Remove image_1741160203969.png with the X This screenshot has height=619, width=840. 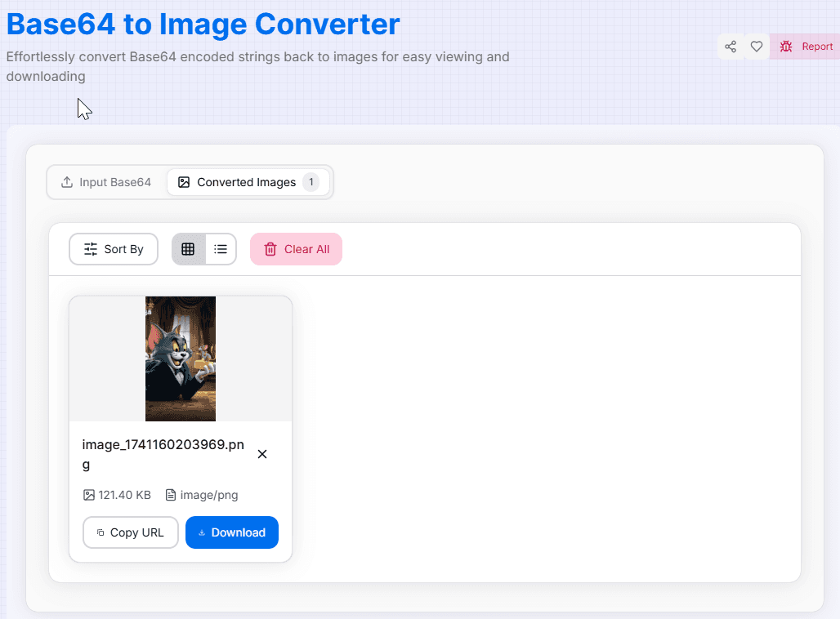tap(262, 453)
